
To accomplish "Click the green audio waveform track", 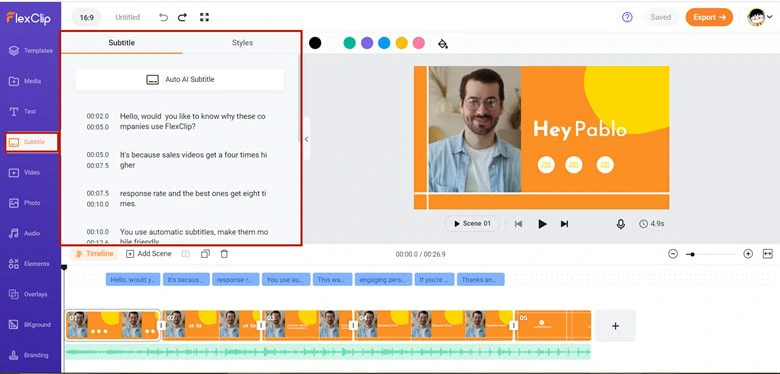I will (328, 352).
